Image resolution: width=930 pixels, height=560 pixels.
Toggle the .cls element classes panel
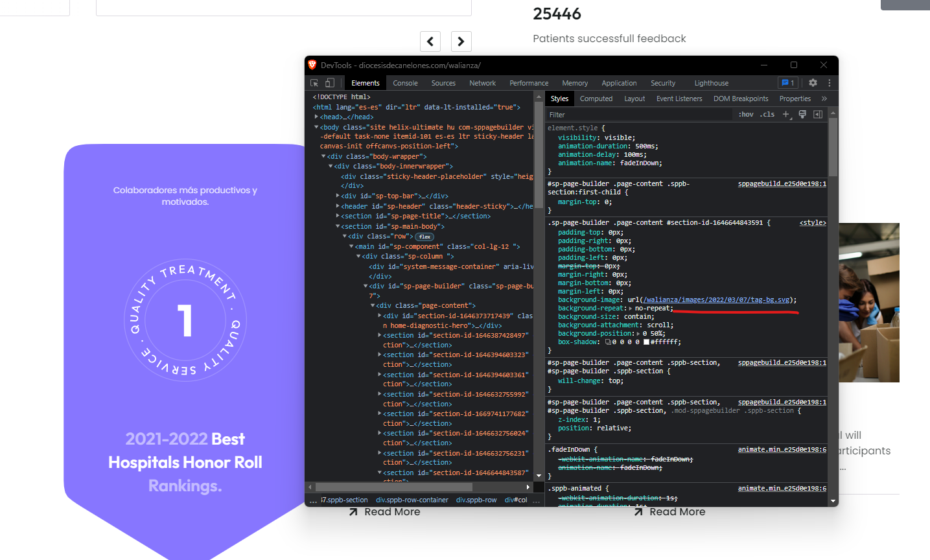tap(767, 114)
